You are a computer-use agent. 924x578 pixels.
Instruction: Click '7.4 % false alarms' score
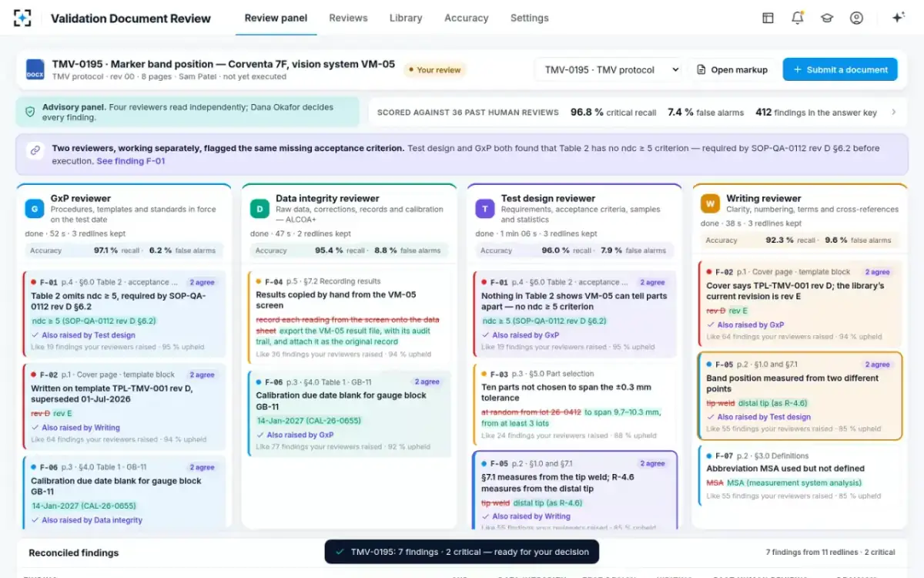(705, 113)
